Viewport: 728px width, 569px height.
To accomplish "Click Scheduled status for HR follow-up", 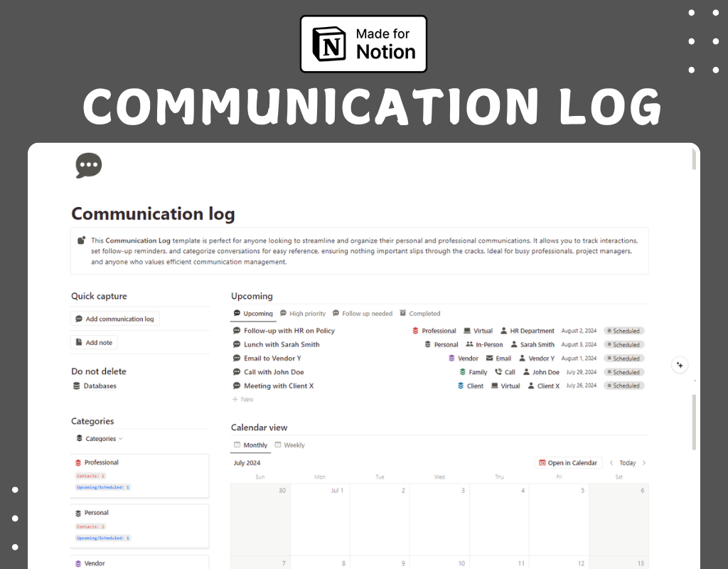I will point(623,331).
